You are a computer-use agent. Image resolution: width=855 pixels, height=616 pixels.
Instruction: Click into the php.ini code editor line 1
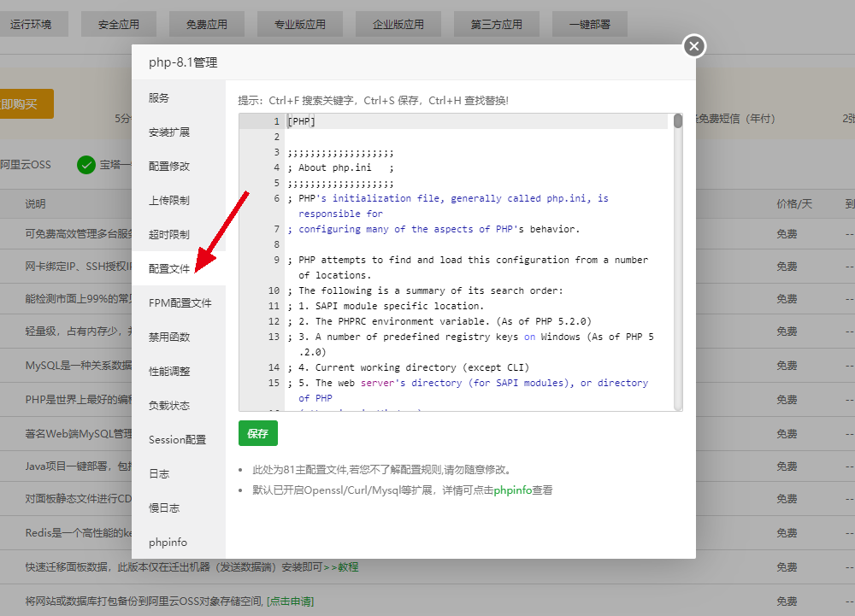point(470,121)
